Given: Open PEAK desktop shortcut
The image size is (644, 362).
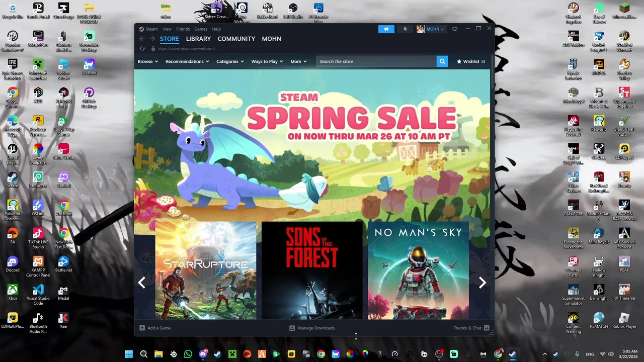Looking at the screenshot, I should [624, 264].
